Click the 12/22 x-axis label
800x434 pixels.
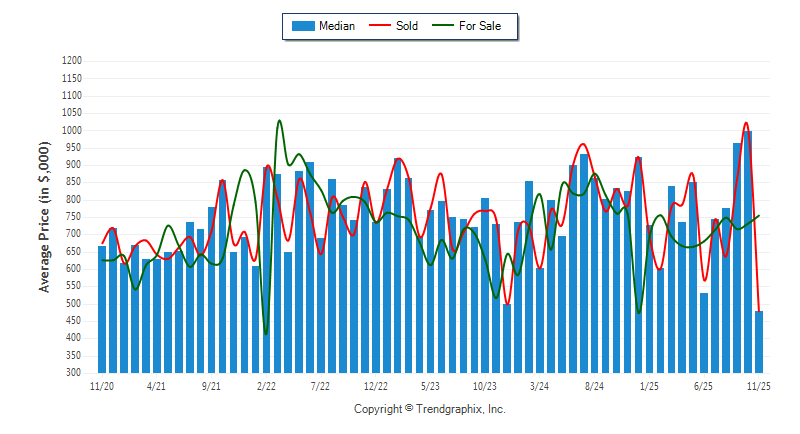(376, 385)
